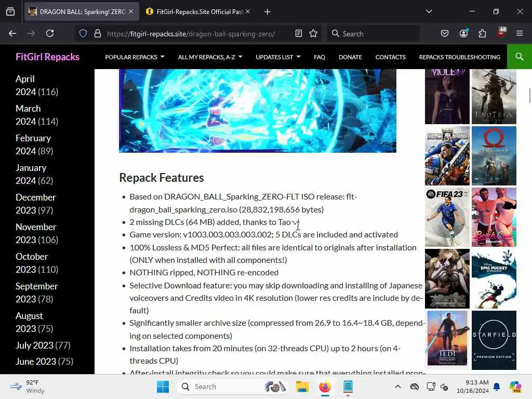This screenshot has width=532, height=399.
Task: Show hidden tray icons chevron
Action: coord(398,387)
